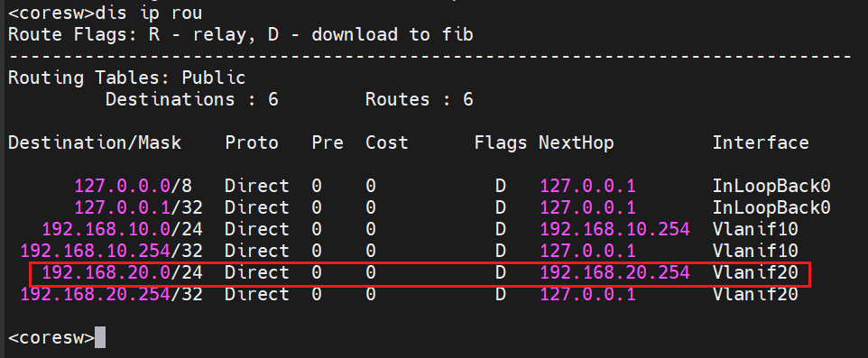Click InLoopBack0 in the 127.0.0.1/32 row
The height and width of the screenshot is (358, 868).
coord(771,207)
